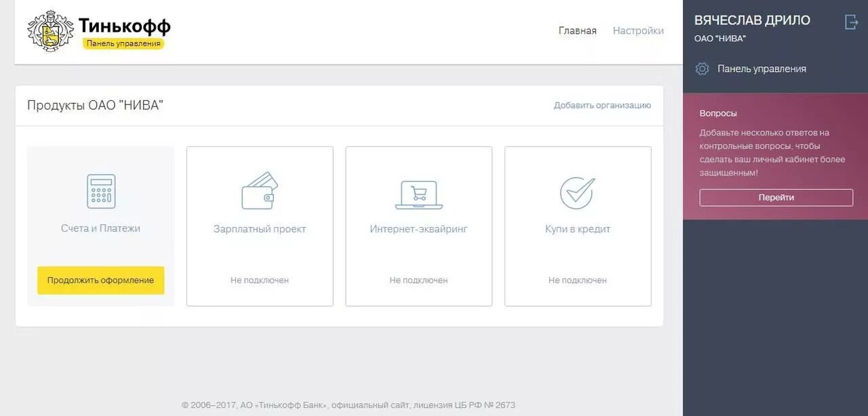
Task: Click the Тинькофф wordmark text
Action: pyautogui.click(x=124, y=26)
